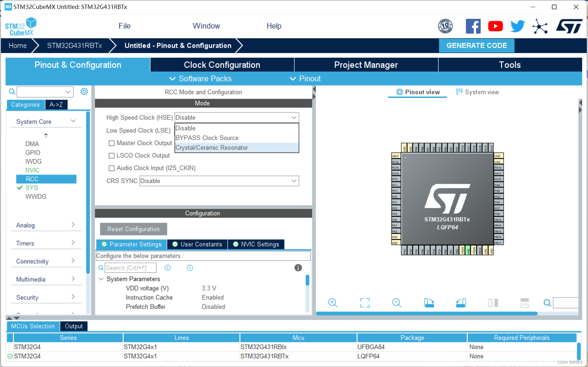Select NVIC in System Core list
Viewport: 588px width, 367px height.
(32, 170)
